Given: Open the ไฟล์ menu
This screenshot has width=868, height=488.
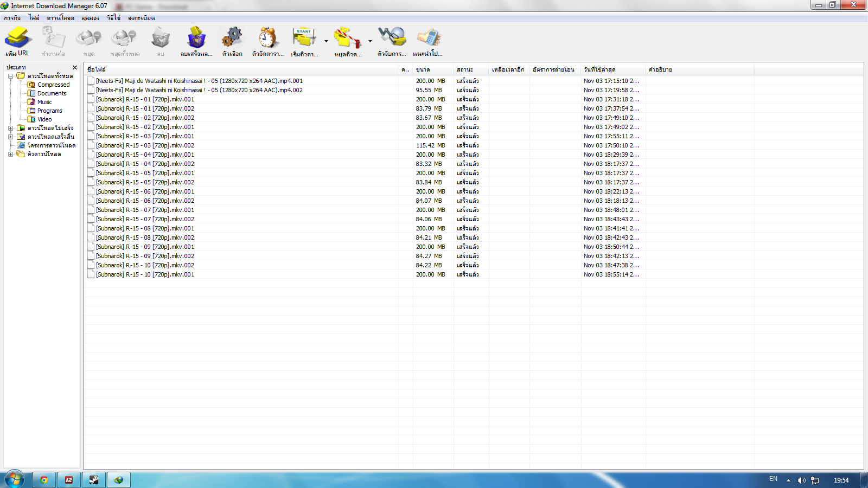Looking at the screenshot, I should (x=34, y=18).
